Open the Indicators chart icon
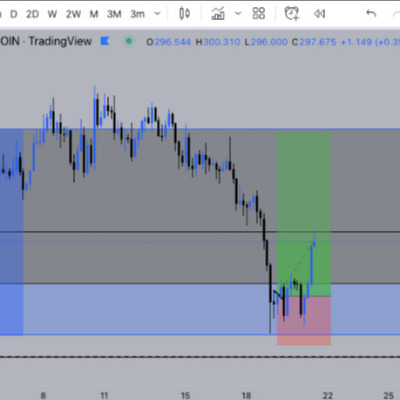The image size is (400, 400). click(x=218, y=14)
